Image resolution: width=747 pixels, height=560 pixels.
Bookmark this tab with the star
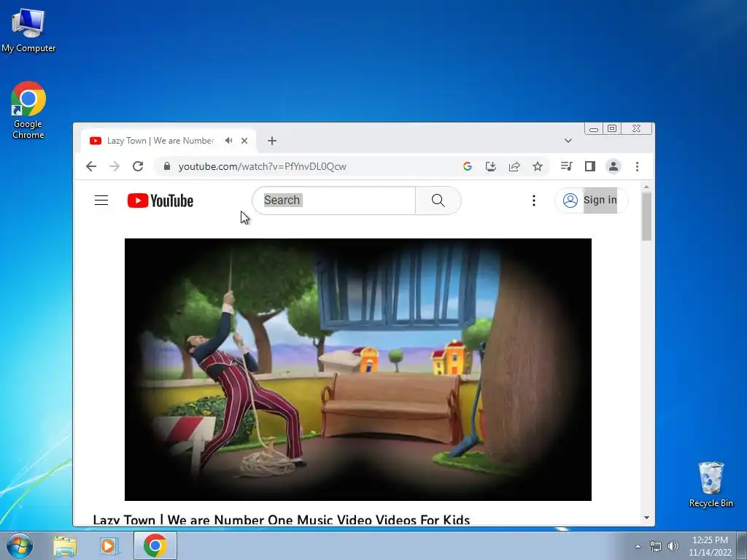(538, 166)
